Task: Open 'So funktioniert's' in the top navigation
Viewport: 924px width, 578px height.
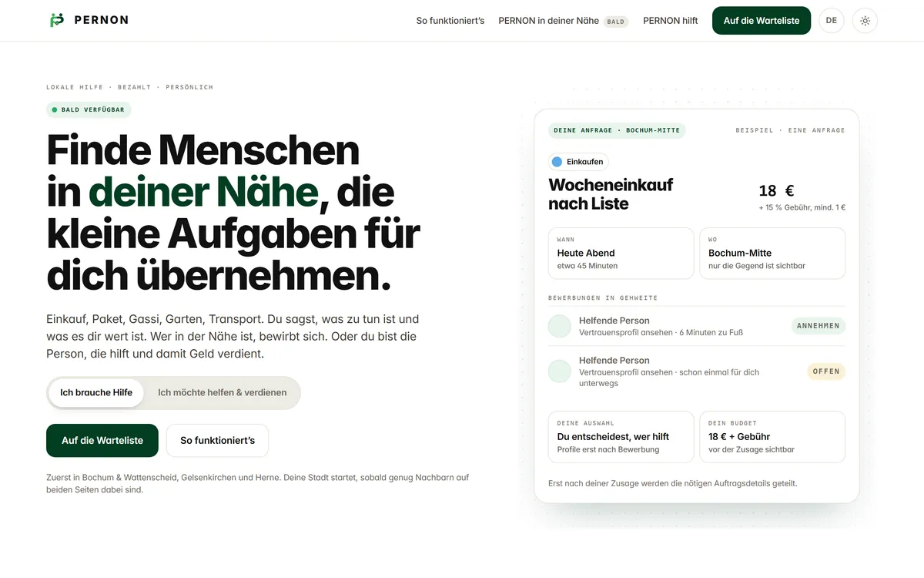Action: 450,21
